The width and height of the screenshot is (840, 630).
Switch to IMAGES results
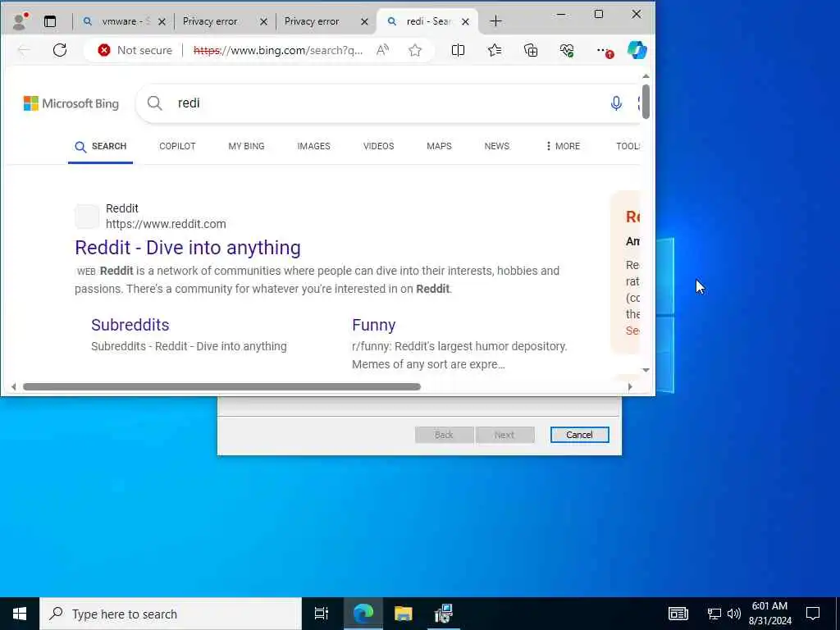(x=314, y=146)
